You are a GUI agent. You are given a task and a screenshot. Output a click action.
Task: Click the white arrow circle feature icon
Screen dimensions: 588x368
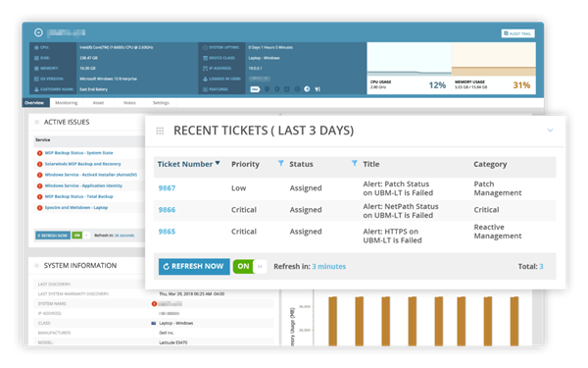click(x=307, y=89)
